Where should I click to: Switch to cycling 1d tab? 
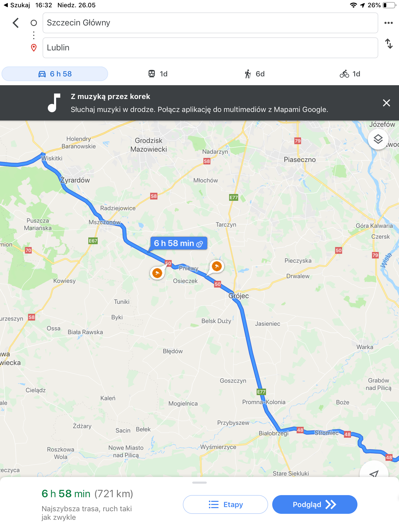click(x=350, y=74)
